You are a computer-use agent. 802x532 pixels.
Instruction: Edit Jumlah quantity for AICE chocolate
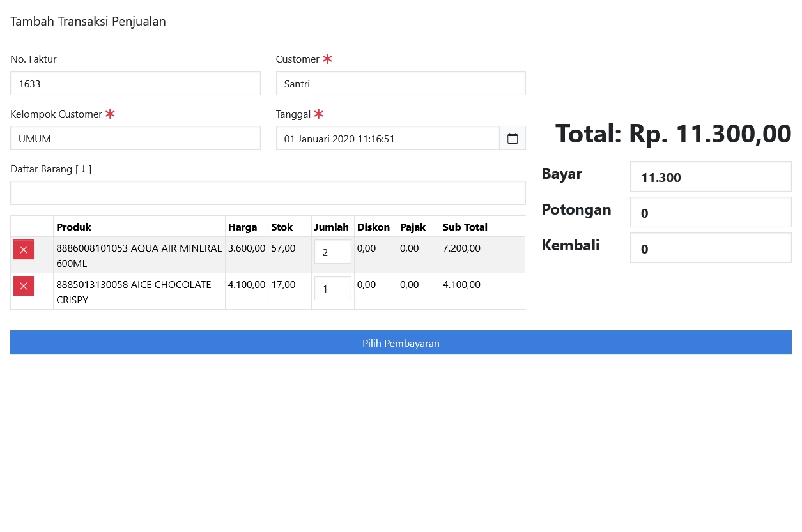(332, 289)
